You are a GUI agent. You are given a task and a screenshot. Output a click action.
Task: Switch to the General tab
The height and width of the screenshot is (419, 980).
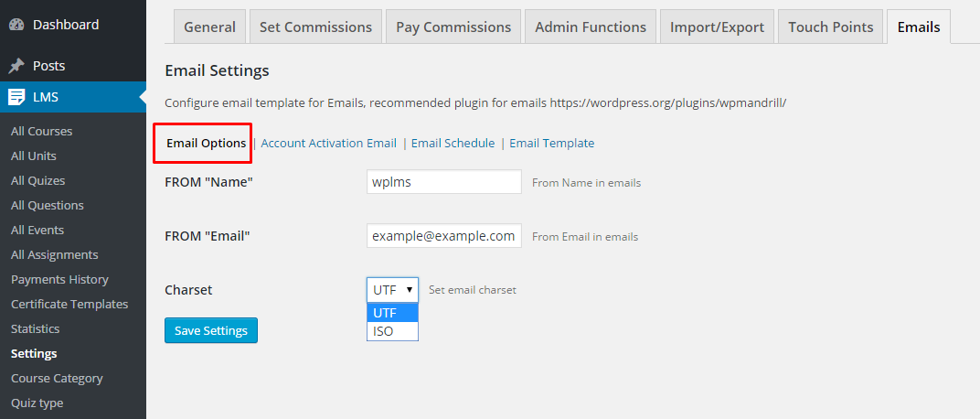210,27
